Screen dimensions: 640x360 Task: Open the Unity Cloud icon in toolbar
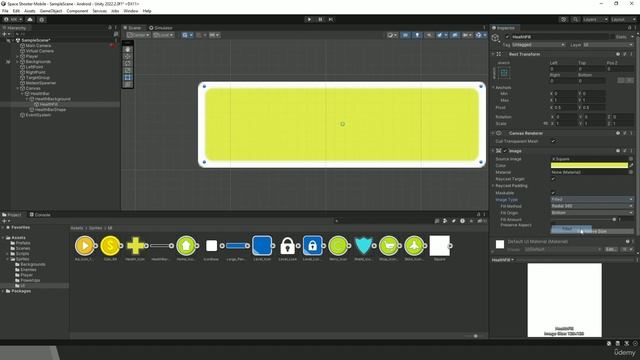click(30, 19)
